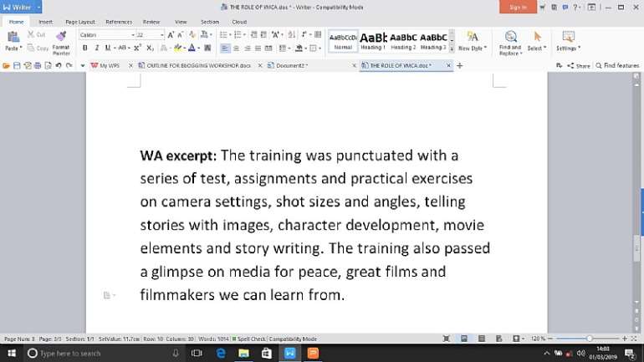Apply the Heading 1 style
The width and height of the screenshot is (644, 362).
tap(373, 41)
